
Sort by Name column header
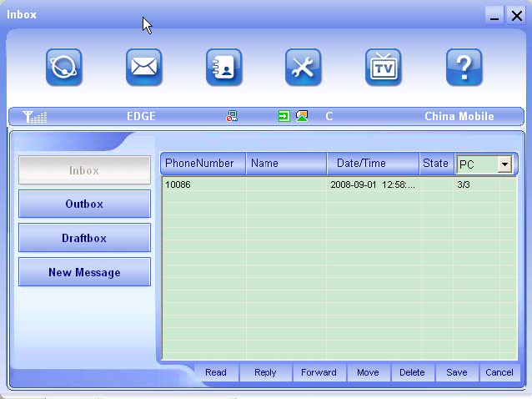(286, 164)
